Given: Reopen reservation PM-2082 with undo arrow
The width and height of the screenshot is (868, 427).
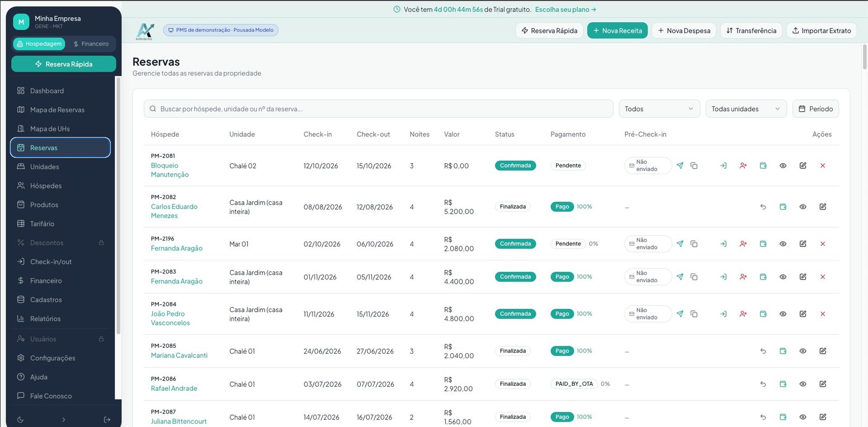Looking at the screenshot, I should click(763, 207).
